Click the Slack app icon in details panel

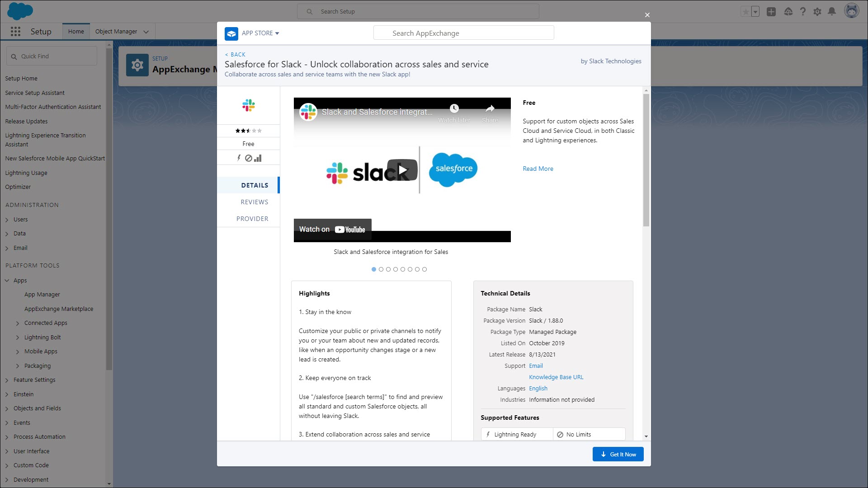pos(249,105)
